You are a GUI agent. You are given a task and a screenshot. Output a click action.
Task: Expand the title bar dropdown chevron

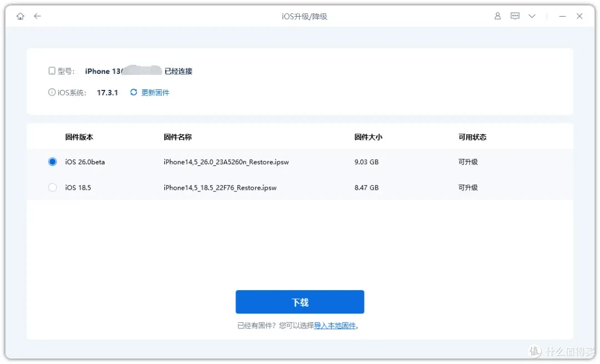[532, 16]
